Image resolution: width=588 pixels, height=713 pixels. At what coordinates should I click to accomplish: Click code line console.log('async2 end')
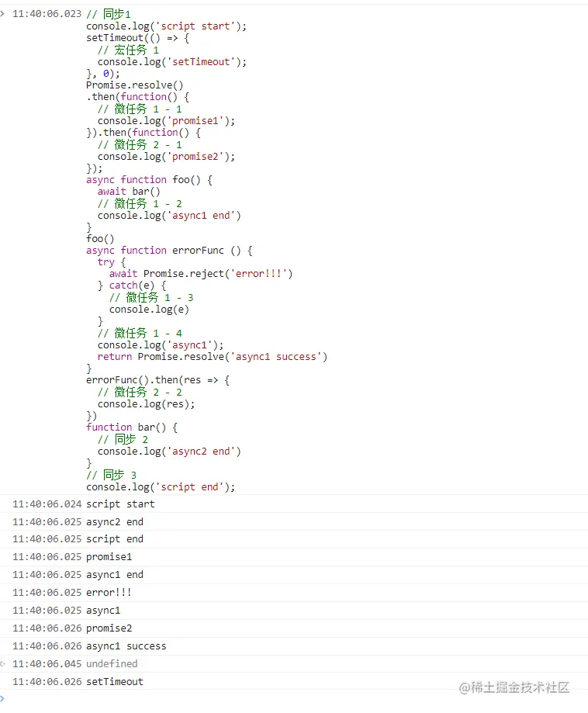(x=169, y=451)
